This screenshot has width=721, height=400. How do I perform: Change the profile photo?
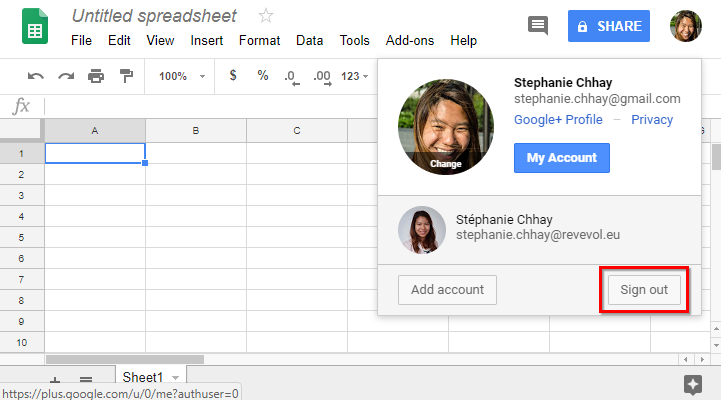pos(446,164)
